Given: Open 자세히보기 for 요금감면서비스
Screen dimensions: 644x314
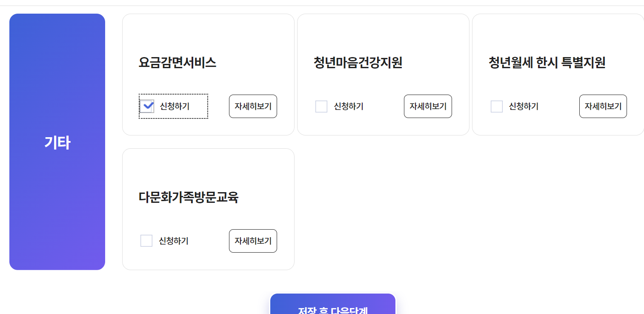Looking at the screenshot, I should (253, 106).
